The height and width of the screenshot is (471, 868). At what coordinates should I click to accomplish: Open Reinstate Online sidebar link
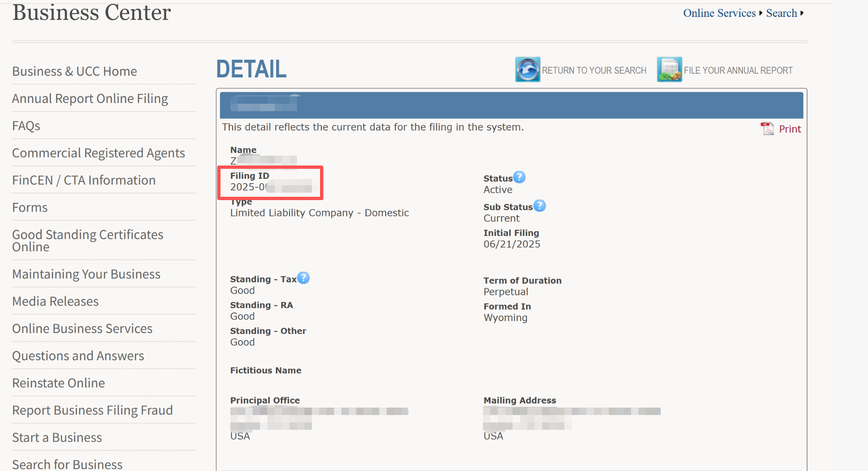(58, 382)
